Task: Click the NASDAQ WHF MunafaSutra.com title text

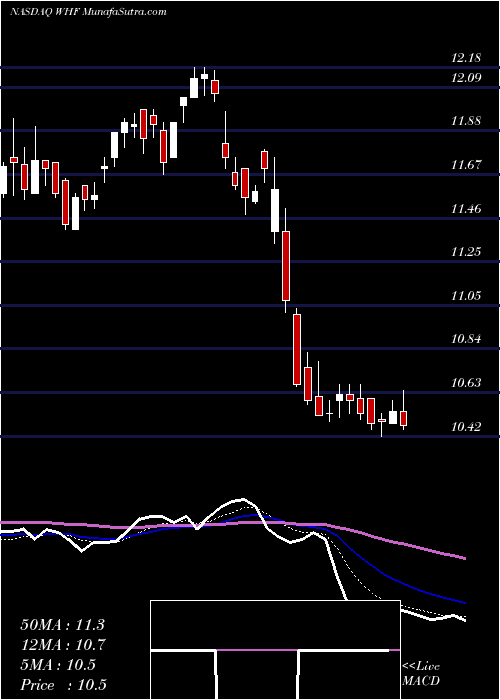Action: point(88,12)
